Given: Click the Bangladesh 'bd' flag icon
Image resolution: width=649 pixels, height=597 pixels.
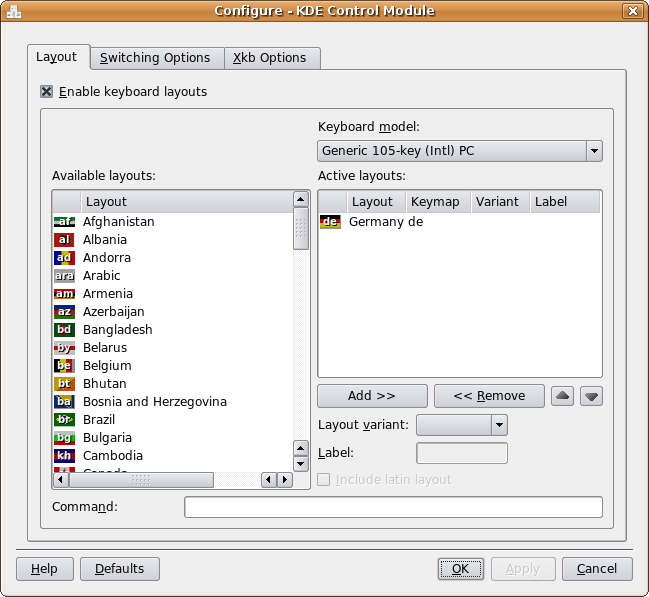Looking at the screenshot, I should tap(64, 330).
